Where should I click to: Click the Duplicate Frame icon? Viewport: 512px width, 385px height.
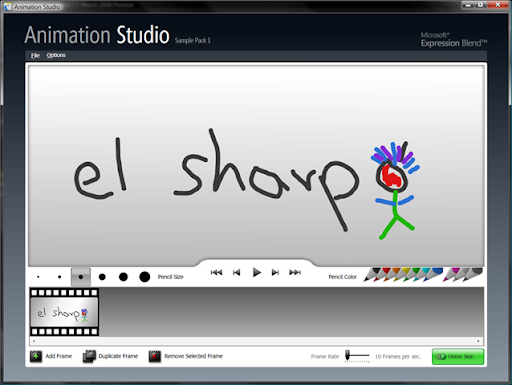pyautogui.click(x=89, y=356)
